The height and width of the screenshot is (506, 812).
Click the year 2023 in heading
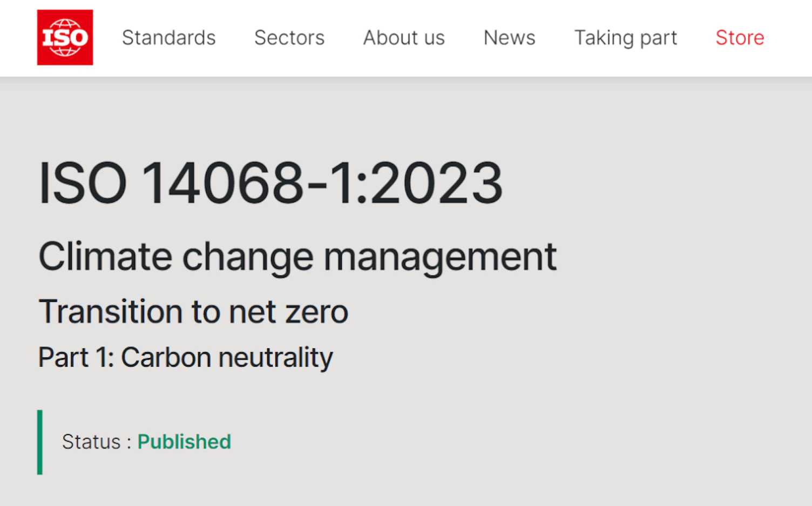(x=436, y=184)
